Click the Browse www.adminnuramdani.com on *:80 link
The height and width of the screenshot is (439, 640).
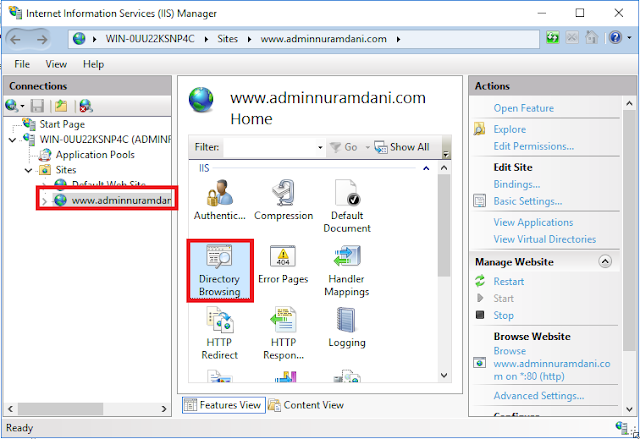[552, 363]
